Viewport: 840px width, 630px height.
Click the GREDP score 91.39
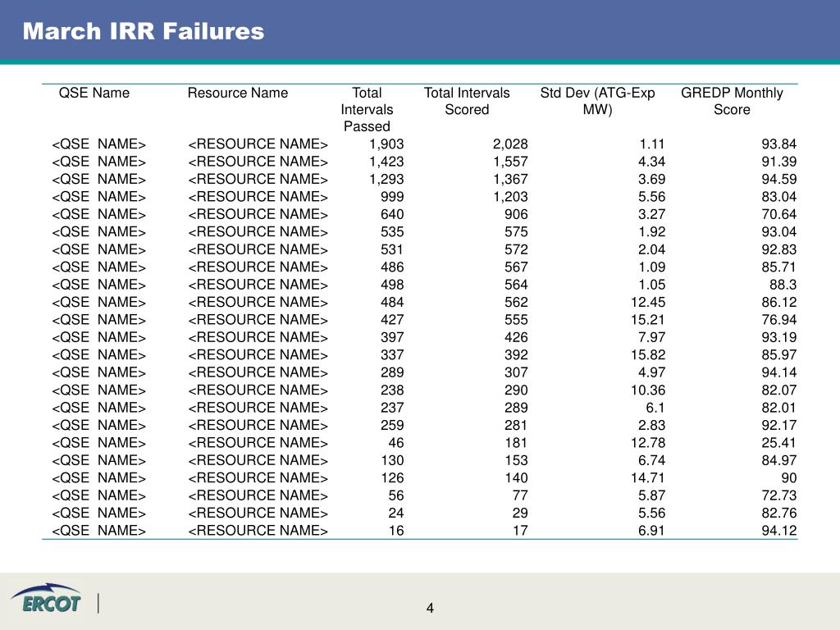click(x=779, y=162)
